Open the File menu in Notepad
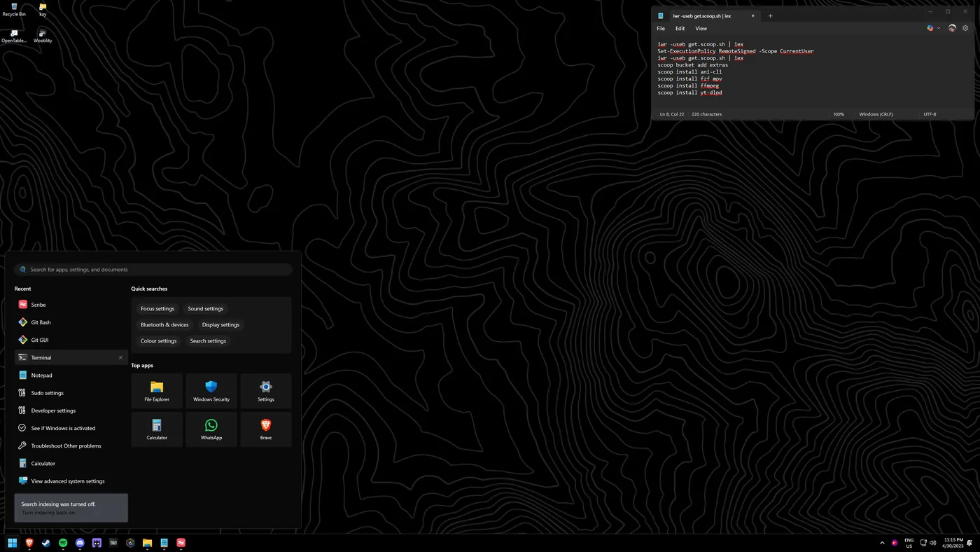980x552 pixels. coord(661,29)
